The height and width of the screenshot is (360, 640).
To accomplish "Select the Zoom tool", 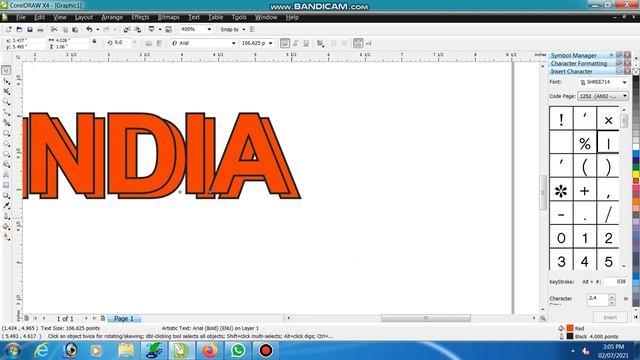I will click(x=6, y=102).
